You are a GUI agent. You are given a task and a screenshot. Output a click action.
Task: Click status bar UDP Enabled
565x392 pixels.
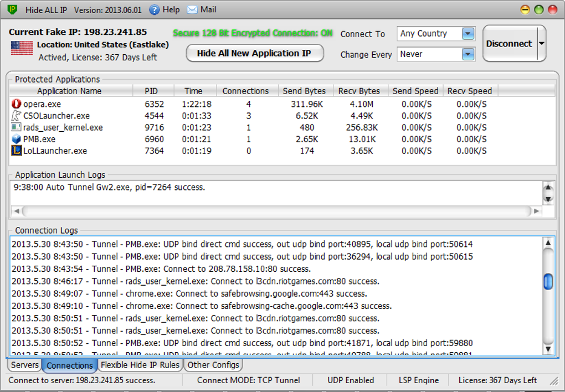point(351,380)
